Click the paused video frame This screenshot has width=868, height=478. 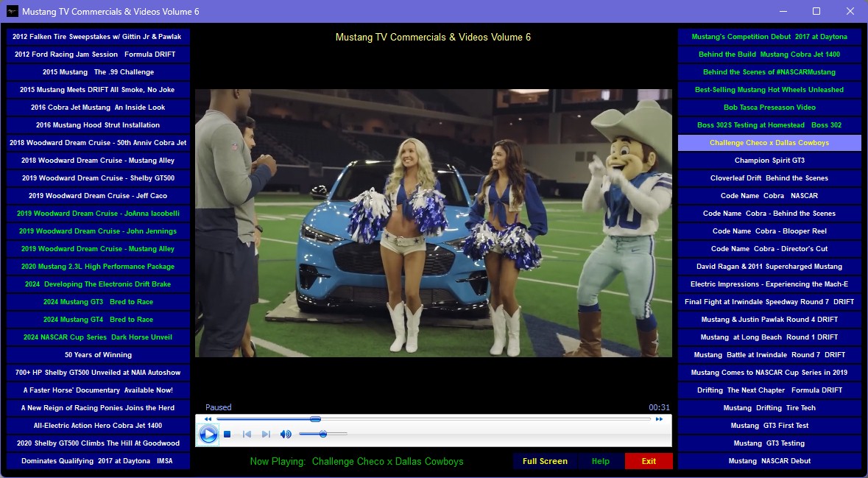[x=434, y=223]
